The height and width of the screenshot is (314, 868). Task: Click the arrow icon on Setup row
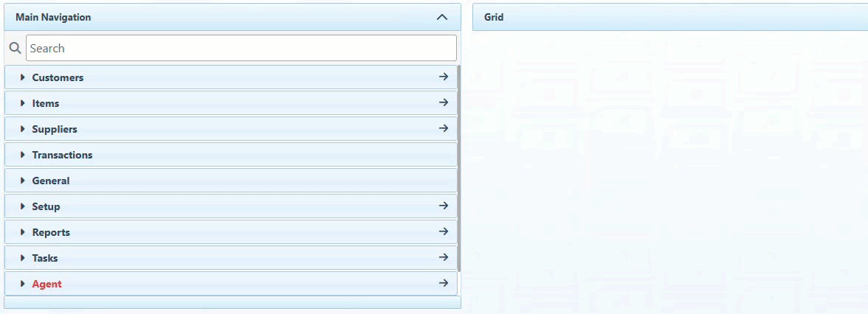point(443,206)
